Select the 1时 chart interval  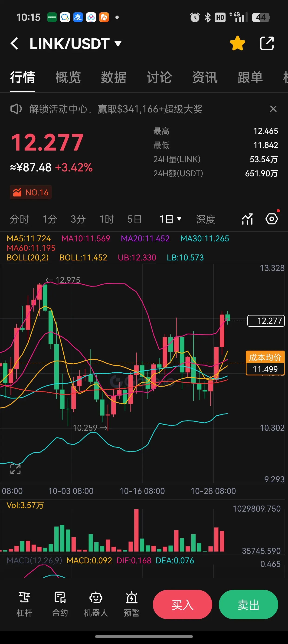[107, 219]
